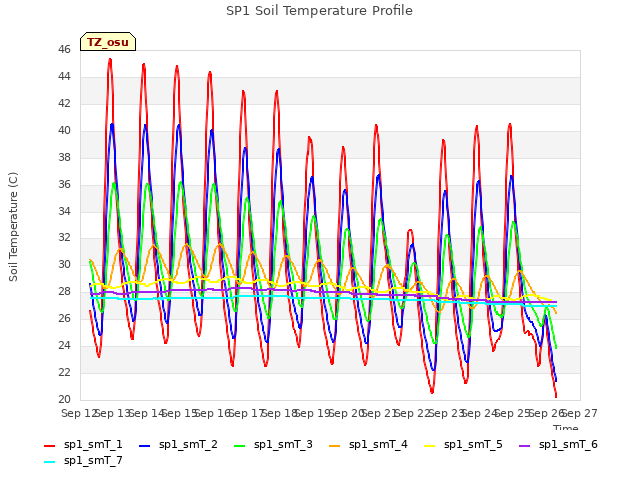Screen dimensions: 640x480
Task: Click the 20 y-axis tick label
Action: pyautogui.click(x=64, y=399)
